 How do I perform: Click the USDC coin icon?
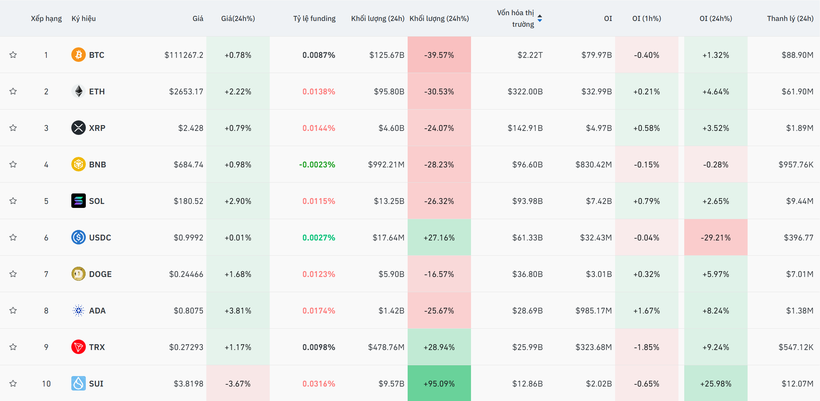(78, 237)
